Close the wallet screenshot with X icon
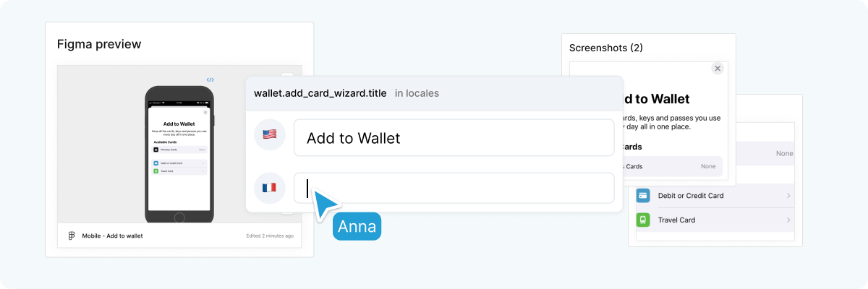 click(x=718, y=68)
